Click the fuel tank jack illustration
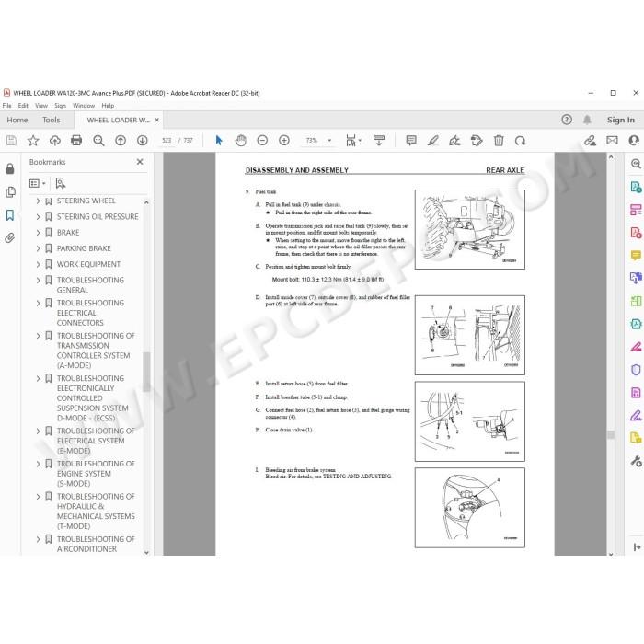This screenshot has height=644, width=644. point(469,230)
